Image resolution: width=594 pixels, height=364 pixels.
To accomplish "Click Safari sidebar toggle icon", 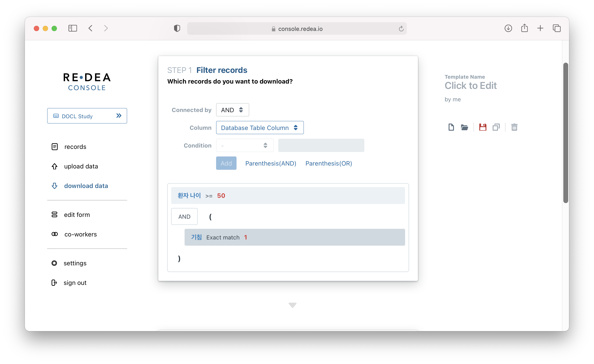I will (x=72, y=28).
